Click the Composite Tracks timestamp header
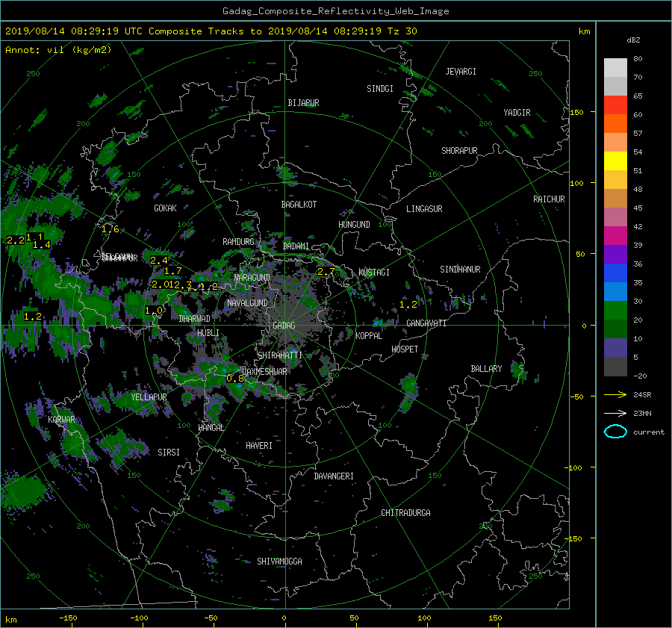Viewport: 672px width, 628px height. [x=211, y=31]
